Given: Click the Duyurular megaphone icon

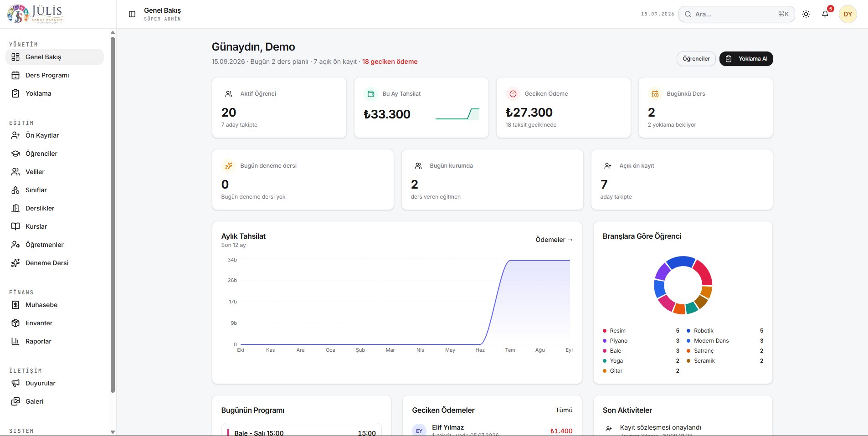Looking at the screenshot, I should click(15, 383).
